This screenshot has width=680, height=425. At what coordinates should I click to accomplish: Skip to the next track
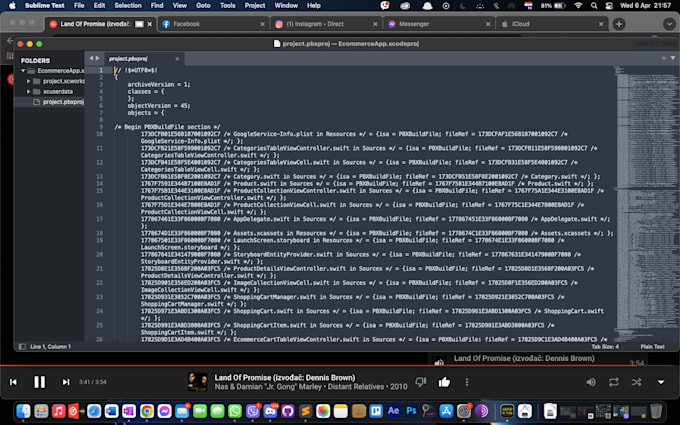click(x=65, y=382)
